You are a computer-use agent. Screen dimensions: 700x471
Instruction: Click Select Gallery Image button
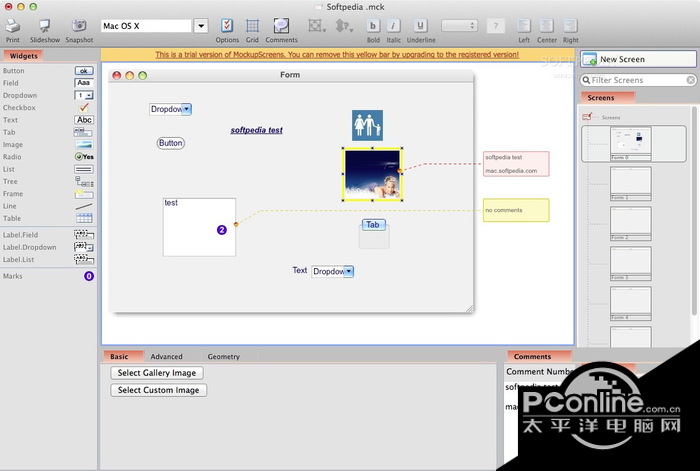click(x=157, y=373)
